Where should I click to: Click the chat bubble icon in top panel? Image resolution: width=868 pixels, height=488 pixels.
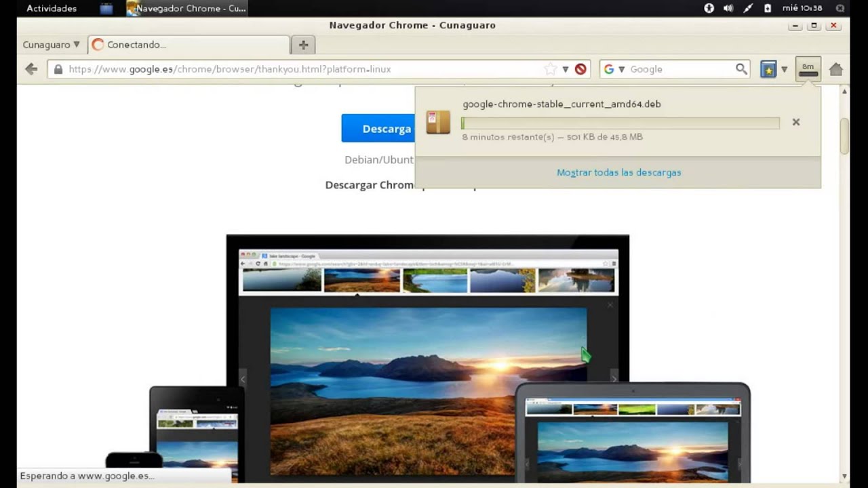point(840,8)
